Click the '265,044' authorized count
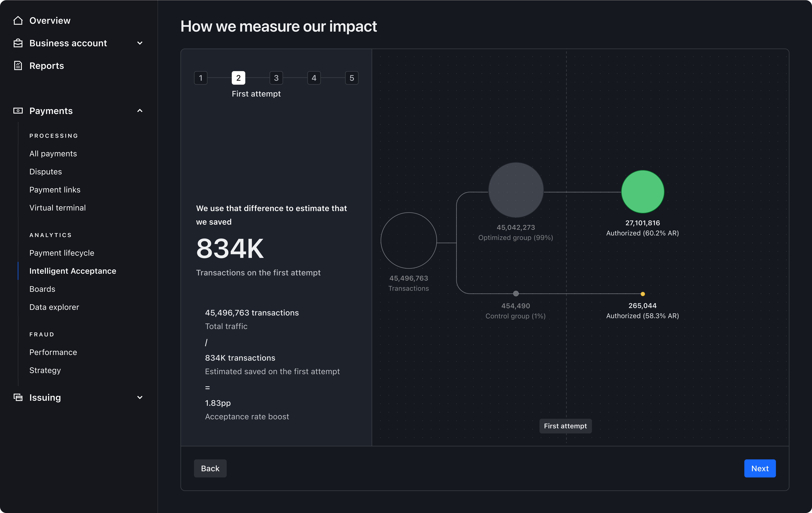812x513 pixels. tap(643, 305)
